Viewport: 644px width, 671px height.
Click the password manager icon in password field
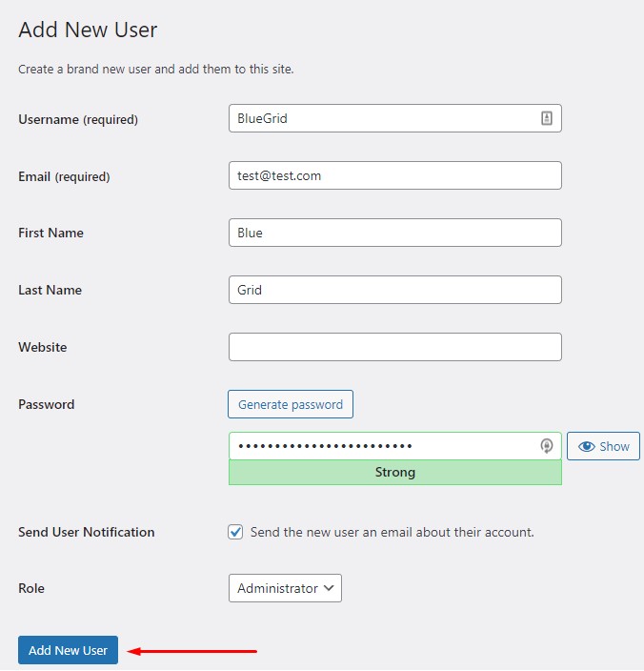click(x=546, y=446)
